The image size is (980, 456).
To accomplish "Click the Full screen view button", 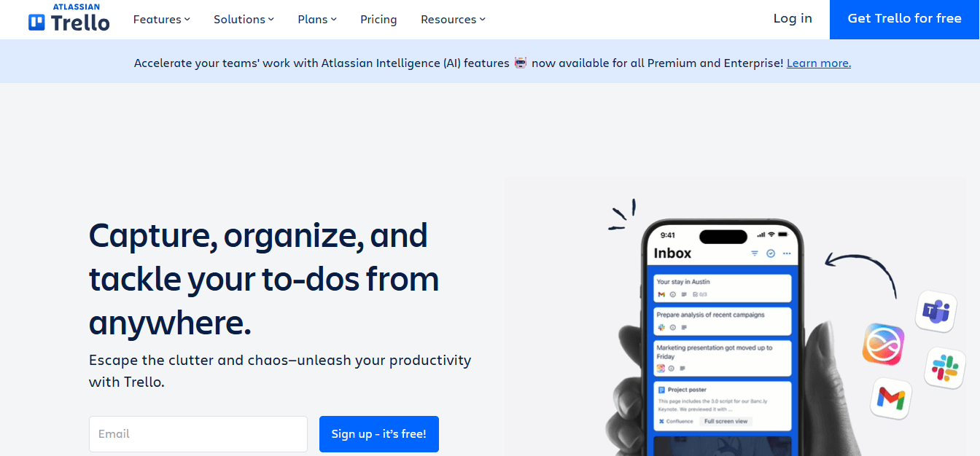I will coord(726,421).
